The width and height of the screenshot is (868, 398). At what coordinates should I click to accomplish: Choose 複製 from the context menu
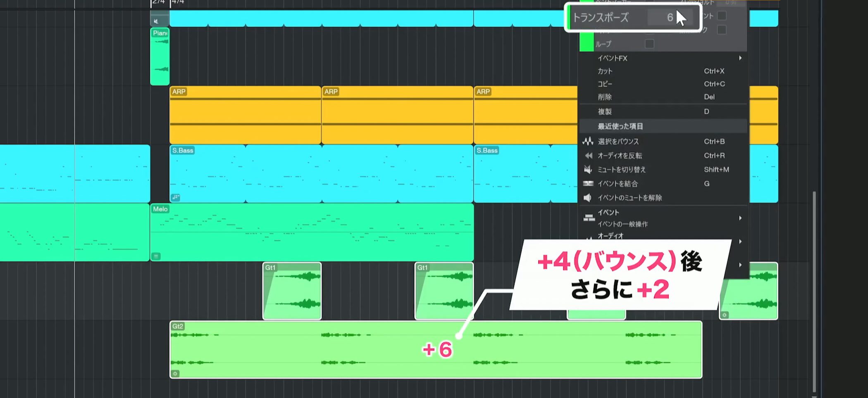605,111
